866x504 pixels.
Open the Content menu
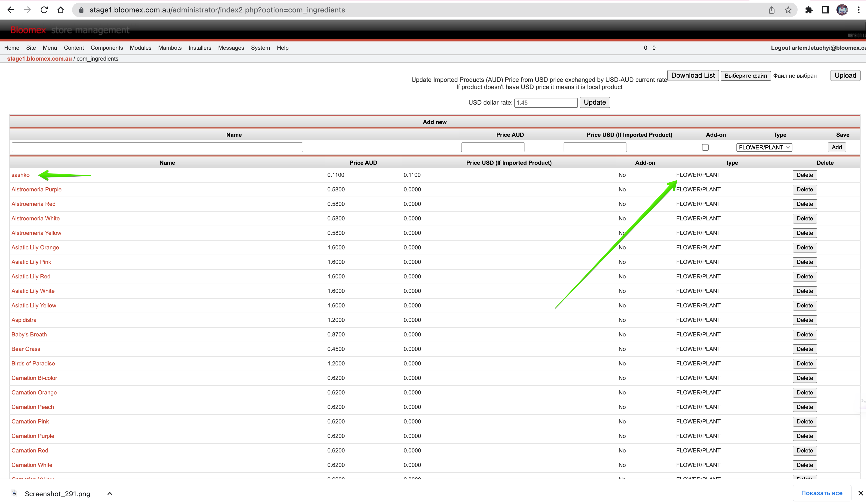click(x=74, y=48)
